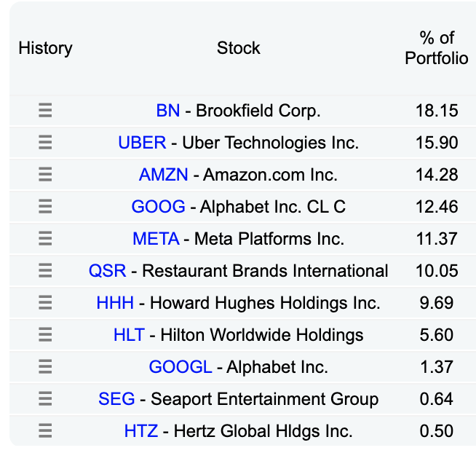Open the Amazon.com row history icon
Viewport: 476px width, 453px height.
(45, 175)
